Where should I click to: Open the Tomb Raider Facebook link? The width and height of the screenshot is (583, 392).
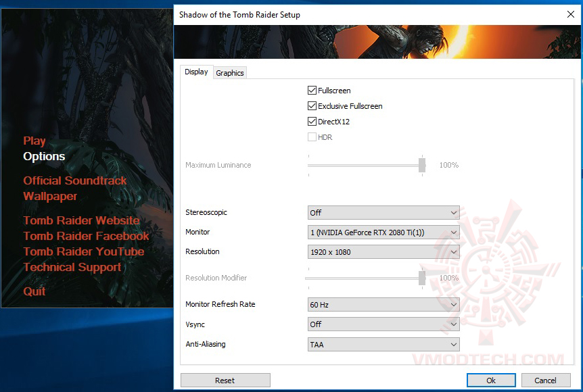click(86, 236)
